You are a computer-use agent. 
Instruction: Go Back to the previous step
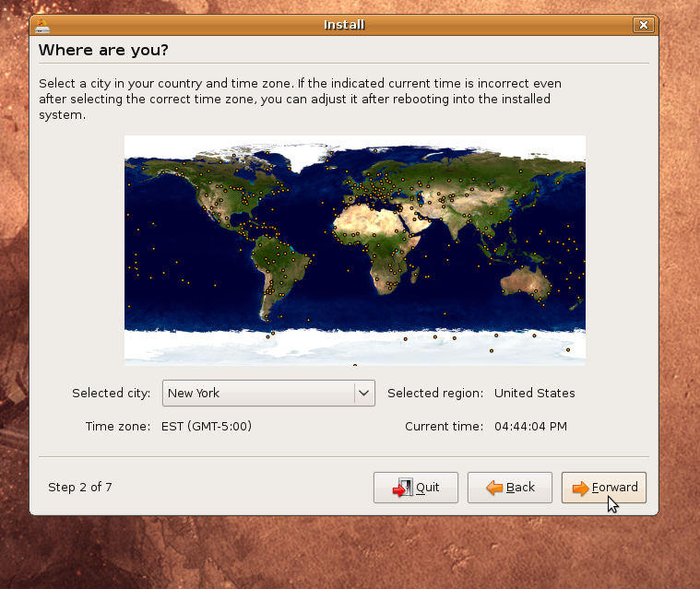pyautogui.click(x=510, y=488)
